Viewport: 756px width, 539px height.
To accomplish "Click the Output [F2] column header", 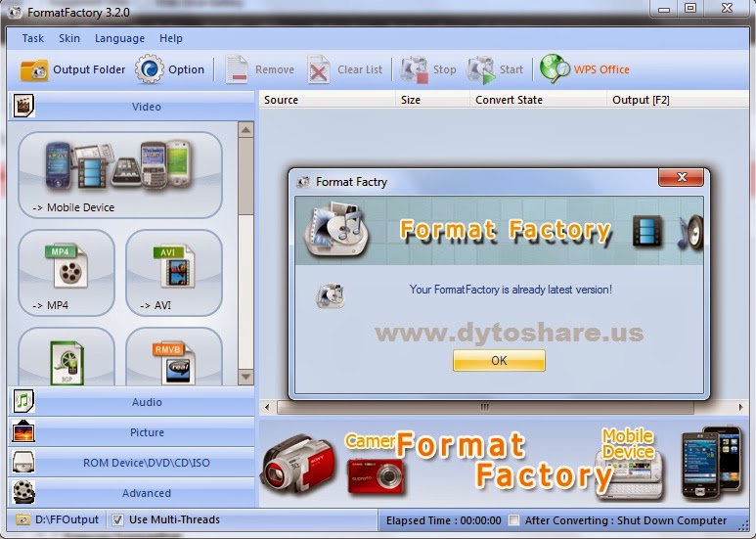I will (678, 100).
